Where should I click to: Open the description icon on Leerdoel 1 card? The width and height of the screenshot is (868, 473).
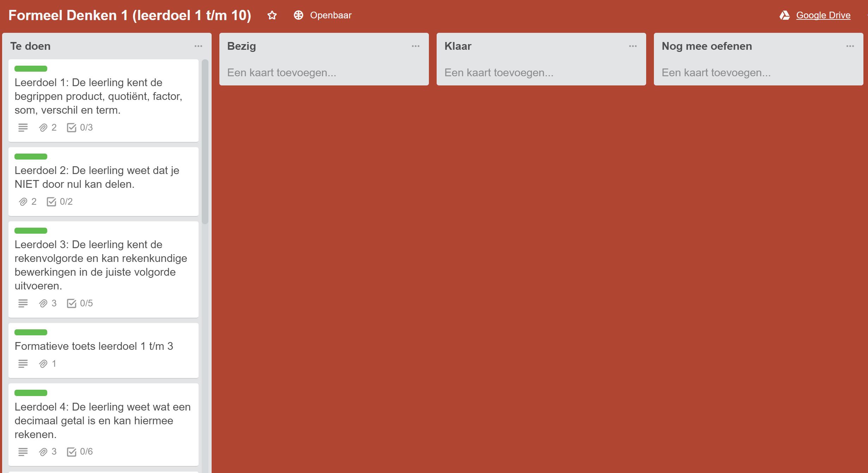[x=23, y=127]
